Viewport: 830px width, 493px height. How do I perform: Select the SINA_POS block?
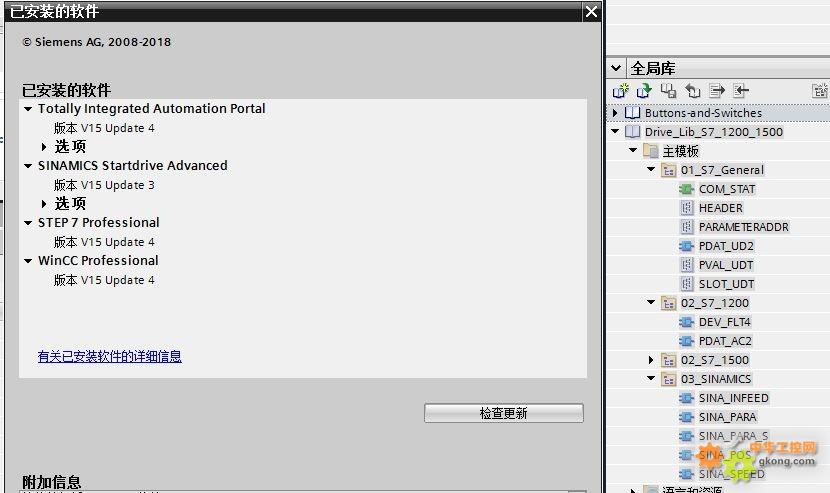[x=725, y=455]
